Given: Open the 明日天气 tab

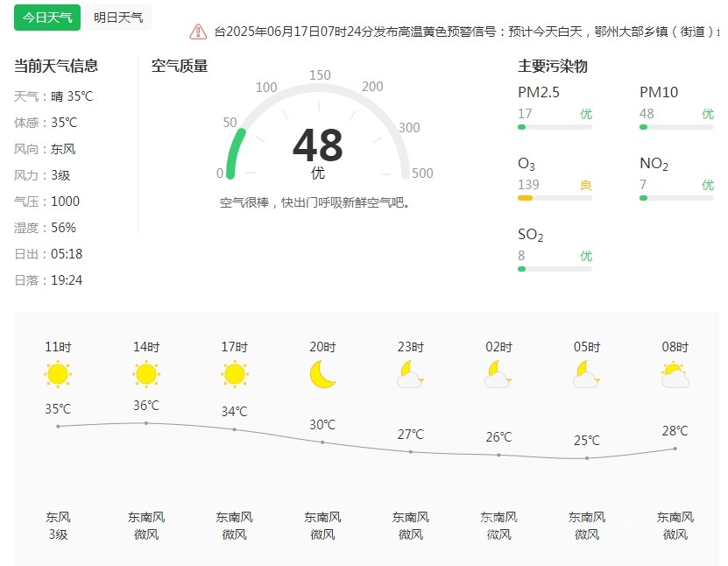Looking at the screenshot, I should click(x=118, y=18).
